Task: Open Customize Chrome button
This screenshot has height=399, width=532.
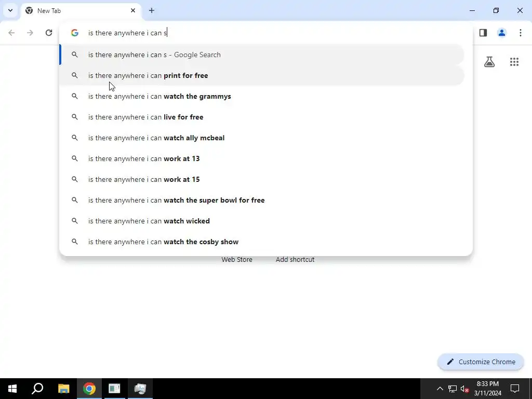Action: tap(481, 362)
